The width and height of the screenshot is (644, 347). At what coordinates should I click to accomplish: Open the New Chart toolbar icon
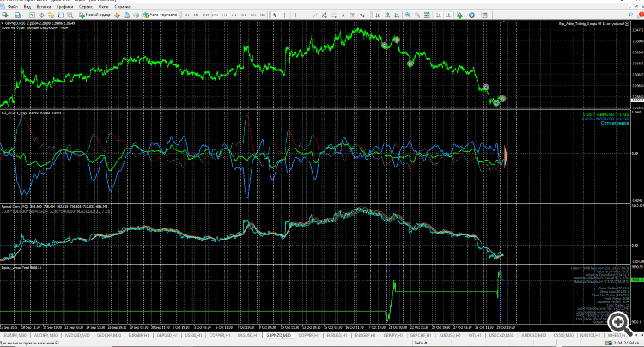click(6, 15)
